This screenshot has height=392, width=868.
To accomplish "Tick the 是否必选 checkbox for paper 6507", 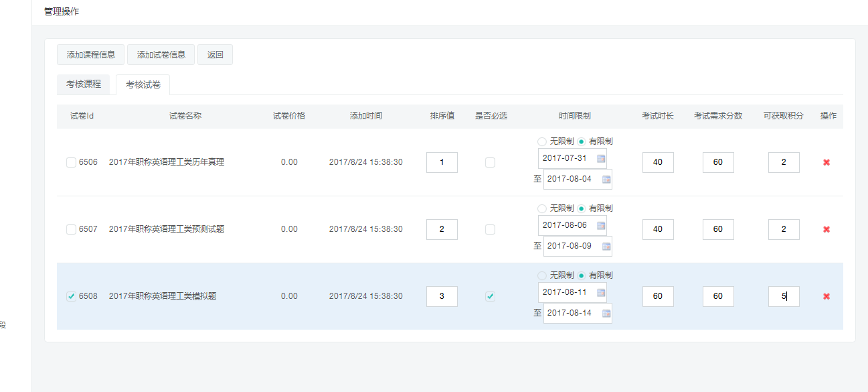I will click(490, 229).
